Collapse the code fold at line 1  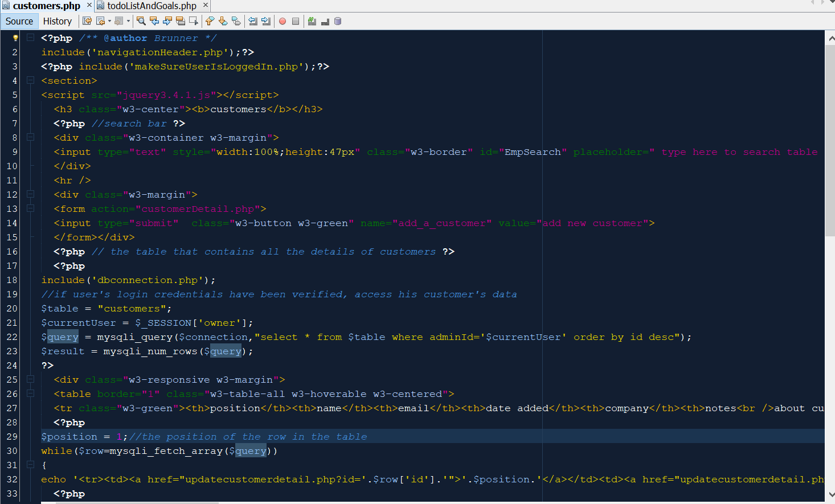pos(31,38)
